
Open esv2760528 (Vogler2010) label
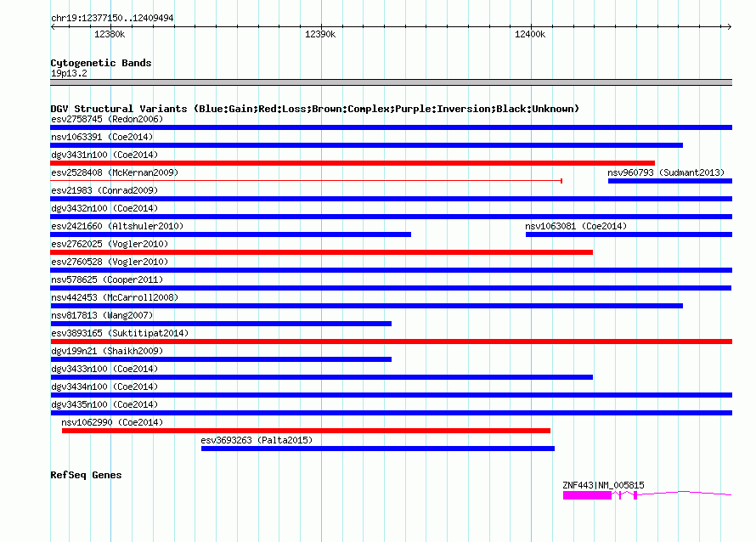click(110, 262)
